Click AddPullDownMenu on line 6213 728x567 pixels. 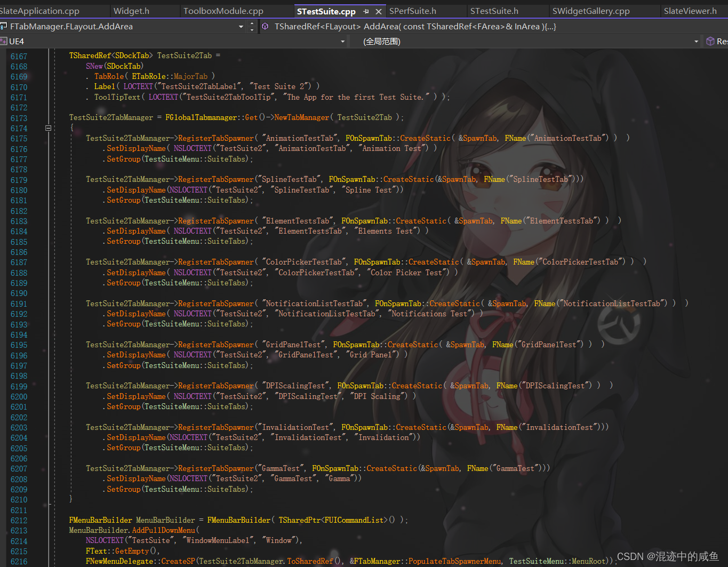(164, 530)
